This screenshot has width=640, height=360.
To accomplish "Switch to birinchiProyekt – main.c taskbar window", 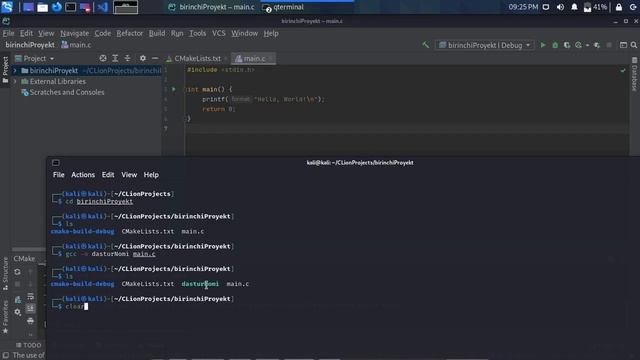I will point(211,7).
